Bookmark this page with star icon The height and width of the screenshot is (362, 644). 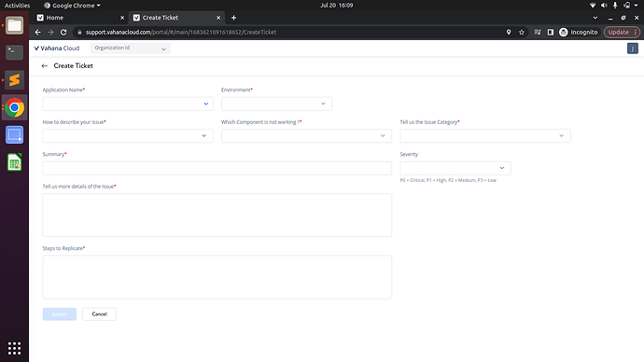522,32
